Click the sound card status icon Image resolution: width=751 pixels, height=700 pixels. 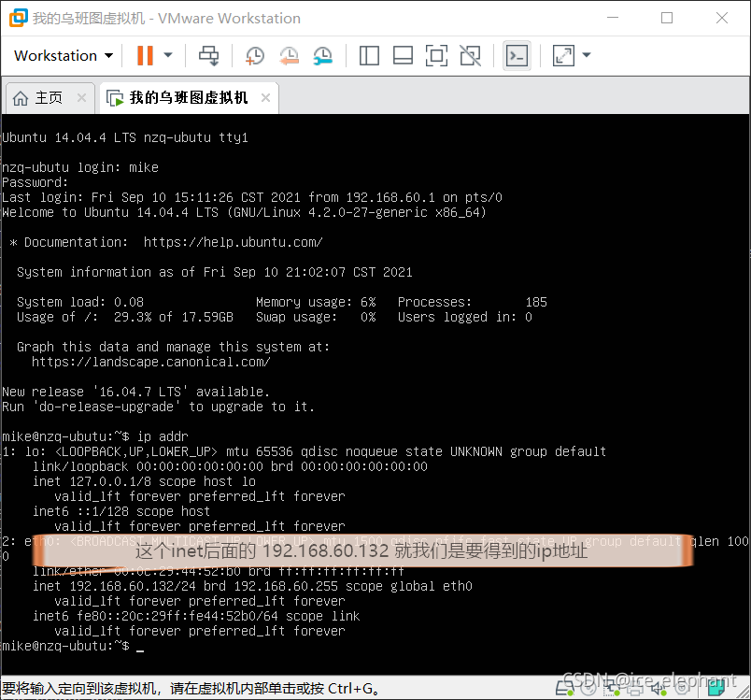pyautogui.click(x=659, y=688)
